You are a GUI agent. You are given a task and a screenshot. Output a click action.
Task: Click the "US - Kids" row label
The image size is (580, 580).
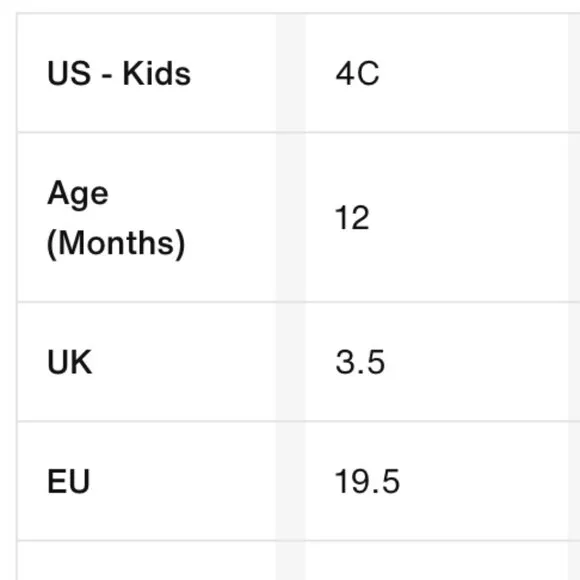[119, 74]
